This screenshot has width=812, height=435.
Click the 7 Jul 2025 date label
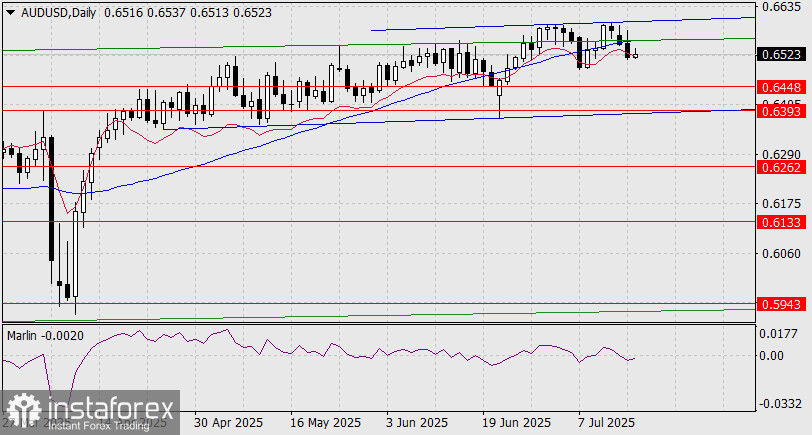click(x=604, y=423)
